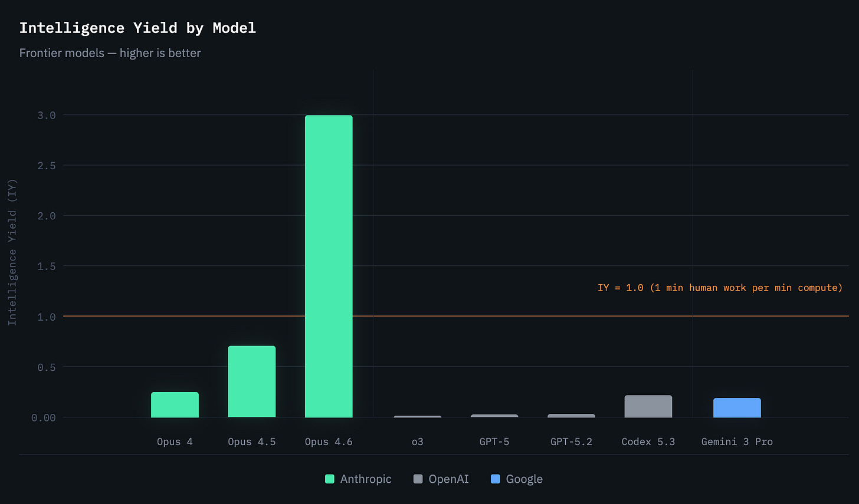Screen dimensions: 859x504
Task: Select the GPT-5 bar
Action: point(494,416)
